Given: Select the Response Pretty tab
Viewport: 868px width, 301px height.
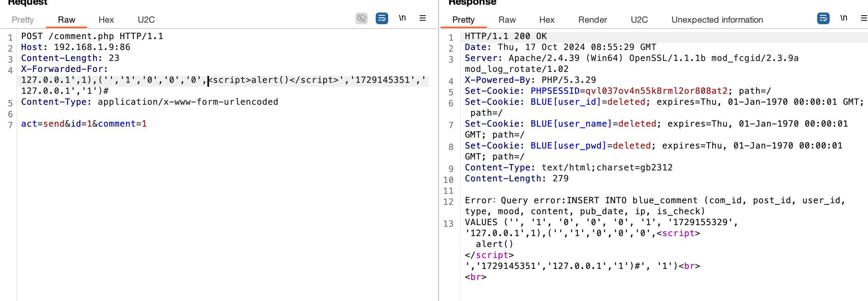Looking at the screenshot, I should click(x=463, y=20).
